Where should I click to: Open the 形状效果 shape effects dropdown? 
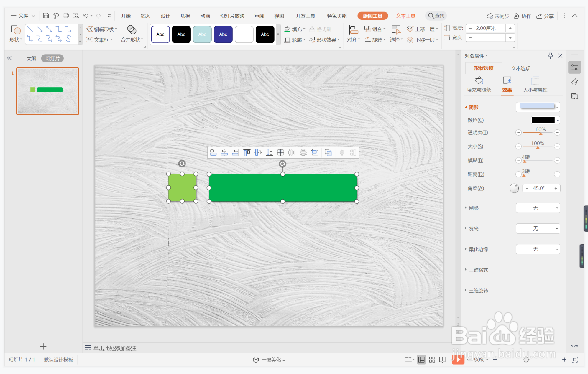324,40
